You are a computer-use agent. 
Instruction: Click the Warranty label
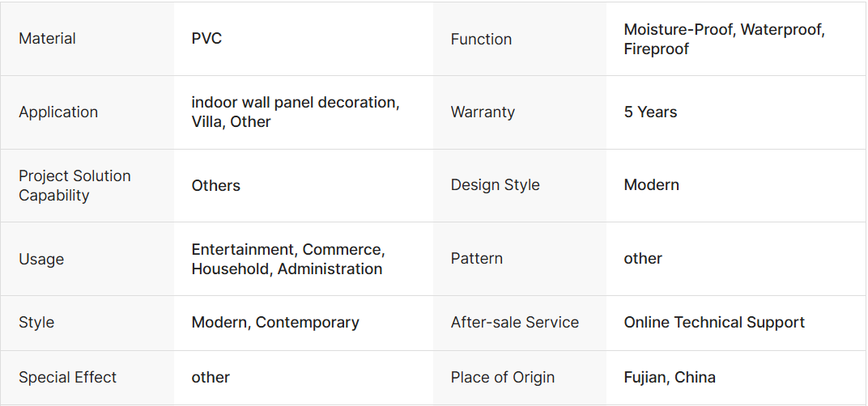483,112
